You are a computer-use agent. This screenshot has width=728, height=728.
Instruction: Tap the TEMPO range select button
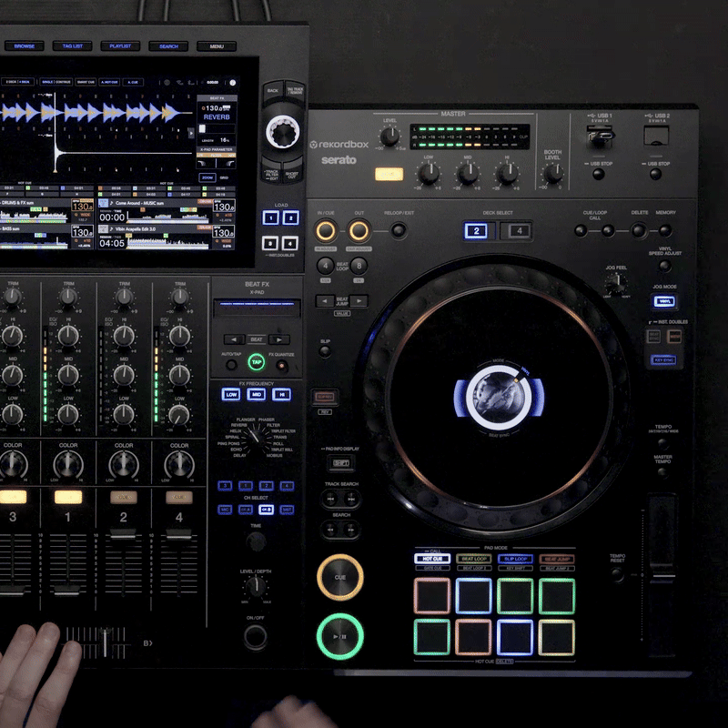pos(662,443)
